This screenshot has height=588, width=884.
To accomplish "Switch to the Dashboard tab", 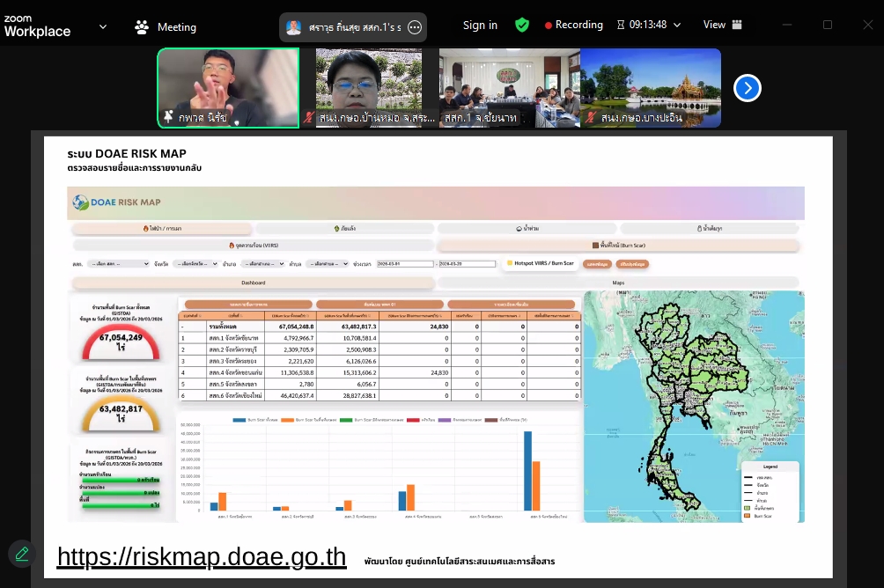I will [253, 283].
